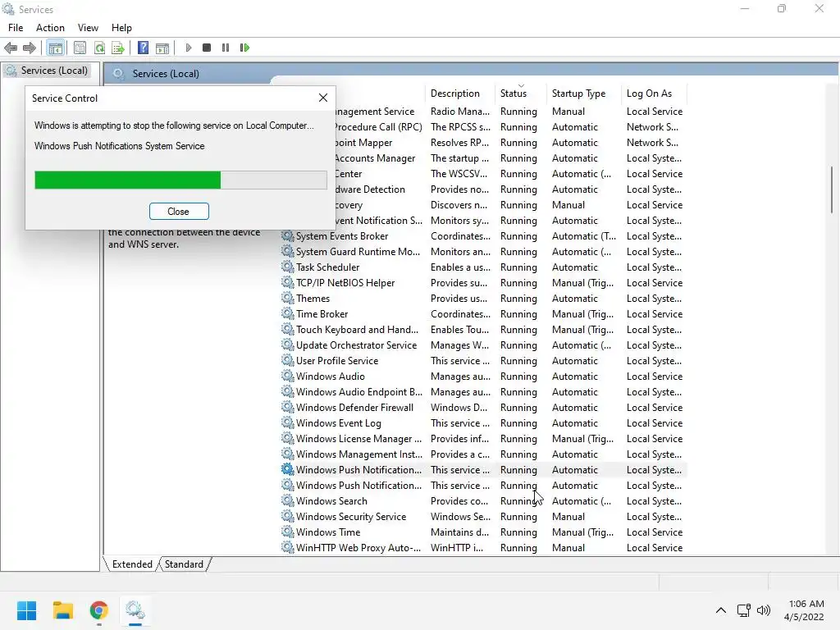840x630 pixels.
Task: Click the User Profile Service gear icon
Action: pos(288,361)
